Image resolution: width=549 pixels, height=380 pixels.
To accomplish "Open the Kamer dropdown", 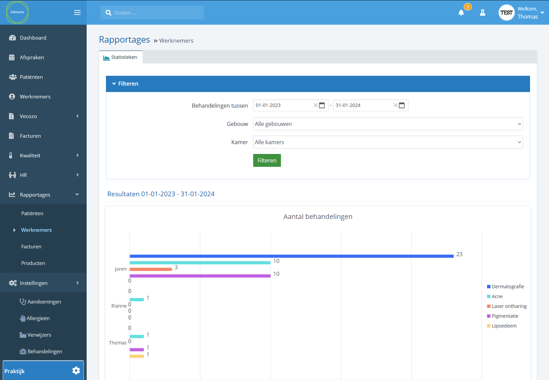I will [388, 142].
